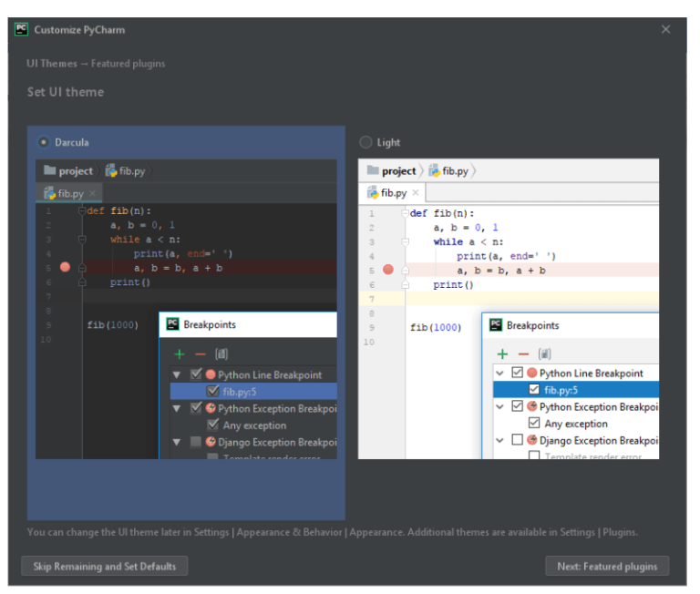Screen dimensions: 700x594
Task: Click Python Line Breakpoint red icon, Light preview
Action: click(x=531, y=373)
